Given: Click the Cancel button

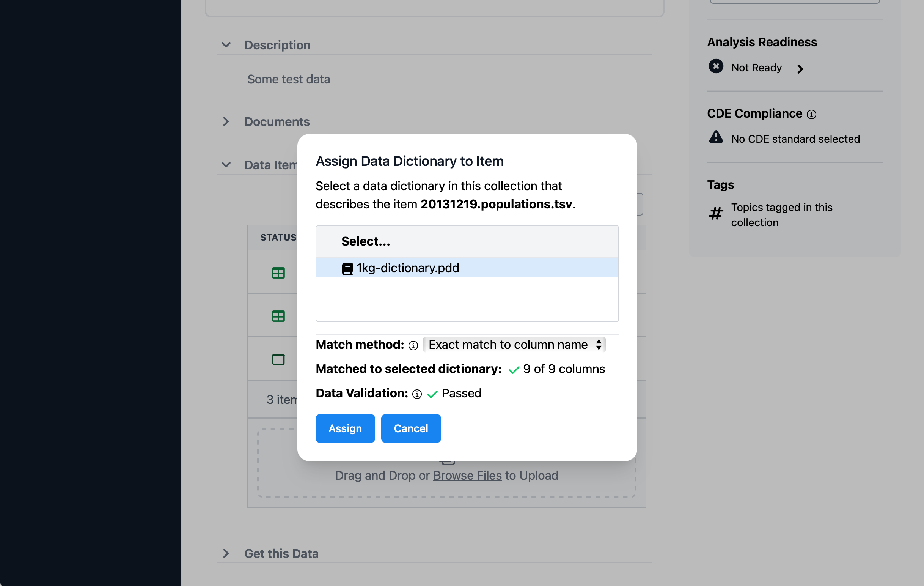Looking at the screenshot, I should point(410,428).
